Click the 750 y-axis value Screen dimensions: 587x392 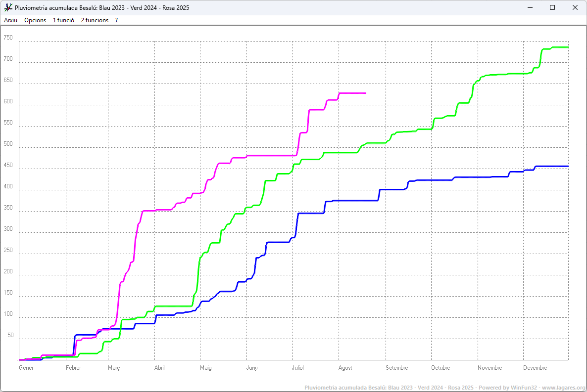coord(8,38)
